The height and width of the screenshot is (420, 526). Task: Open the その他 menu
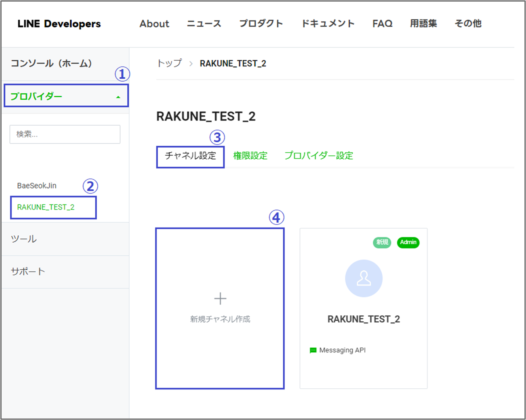coord(468,24)
